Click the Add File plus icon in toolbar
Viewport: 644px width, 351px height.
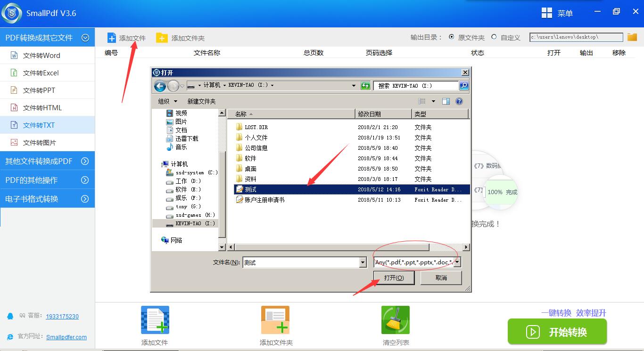(x=112, y=38)
